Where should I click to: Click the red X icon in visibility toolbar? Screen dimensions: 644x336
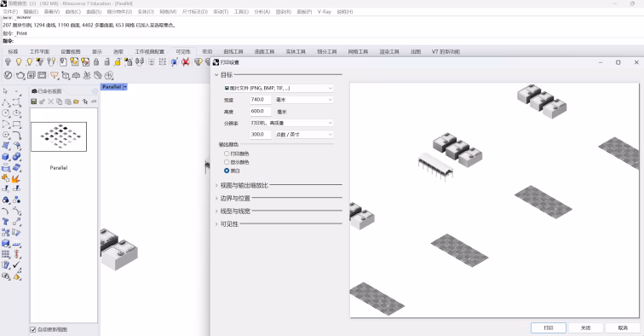[x=185, y=61]
